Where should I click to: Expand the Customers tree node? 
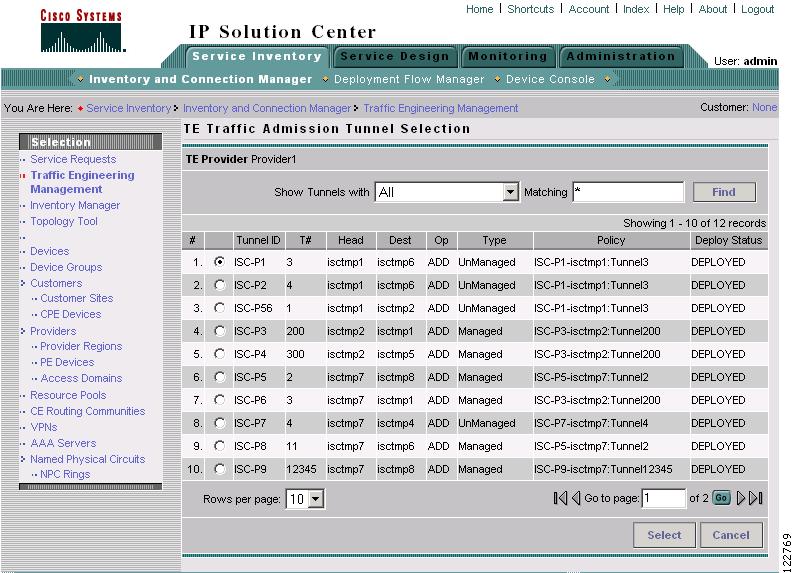tap(23, 283)
